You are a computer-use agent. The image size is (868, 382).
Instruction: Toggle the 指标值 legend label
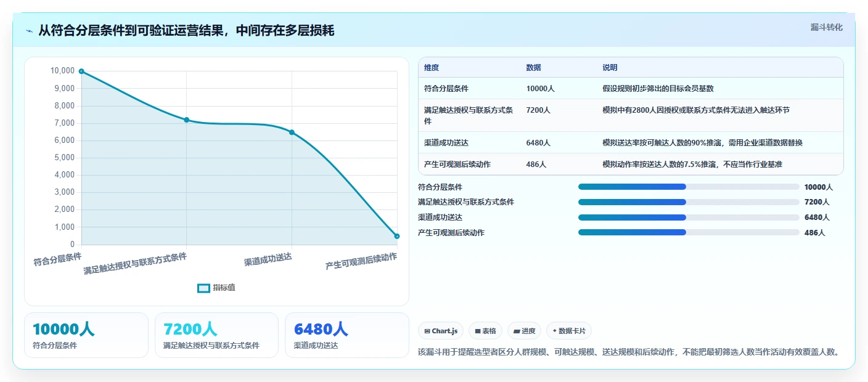click(224, 288)
